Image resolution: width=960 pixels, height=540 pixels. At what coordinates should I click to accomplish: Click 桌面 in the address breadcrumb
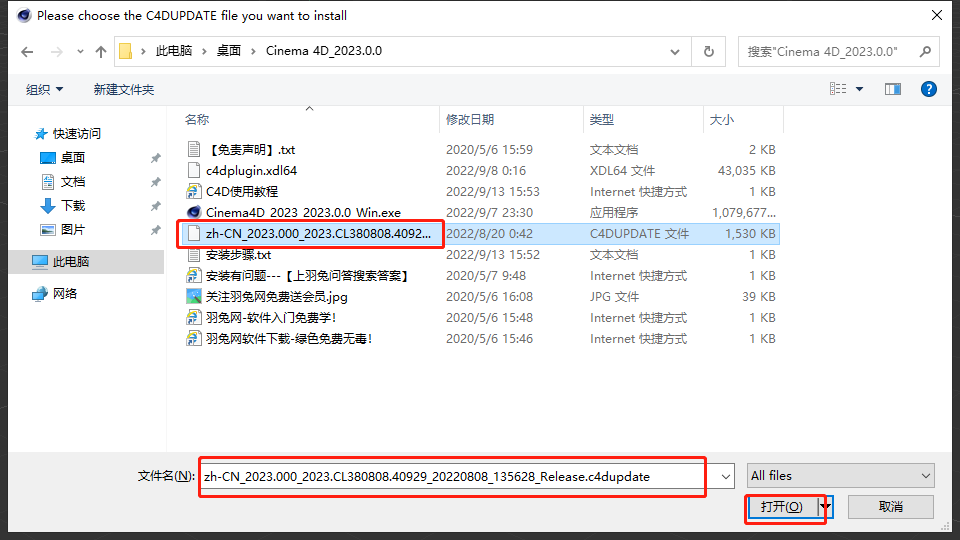point(228,51)
